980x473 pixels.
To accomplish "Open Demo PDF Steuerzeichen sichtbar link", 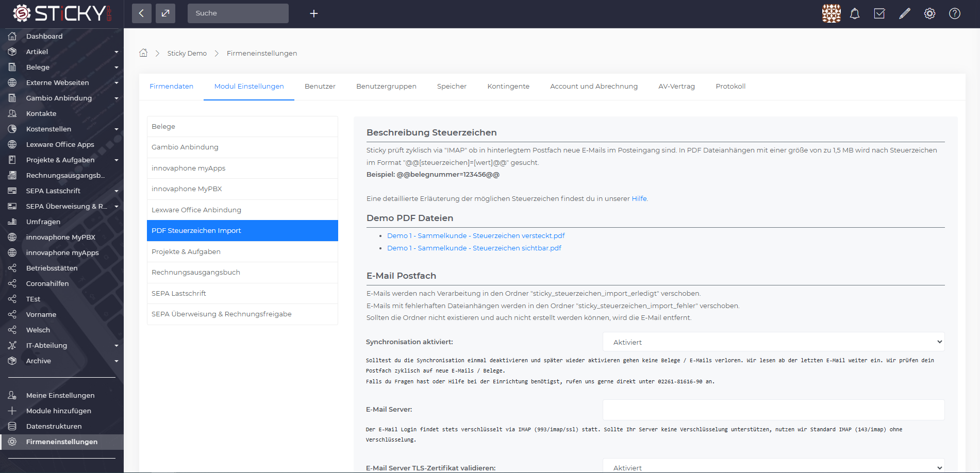I will [x=474, y=248].
